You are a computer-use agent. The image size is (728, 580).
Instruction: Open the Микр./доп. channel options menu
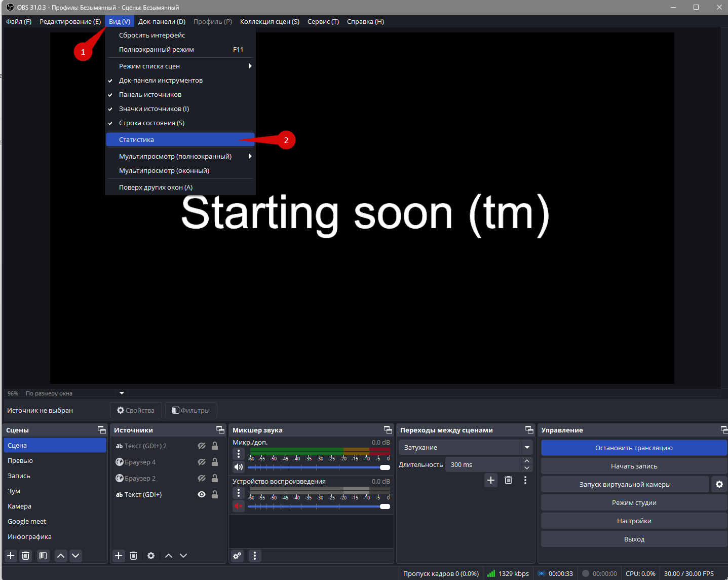pyautogui.click(x=239, y=454)
